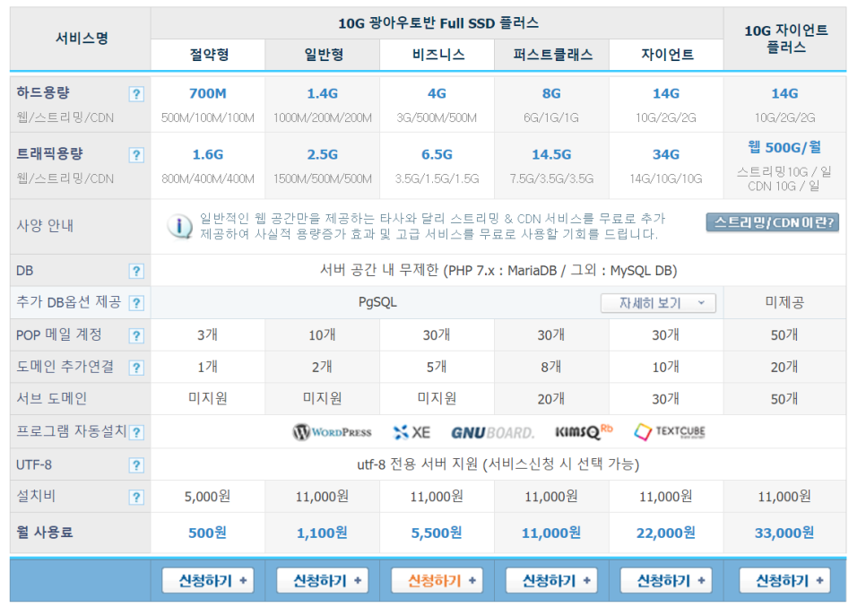
Task: Click the 5,000원 setup fee
Action: click(x=208, y=497)
